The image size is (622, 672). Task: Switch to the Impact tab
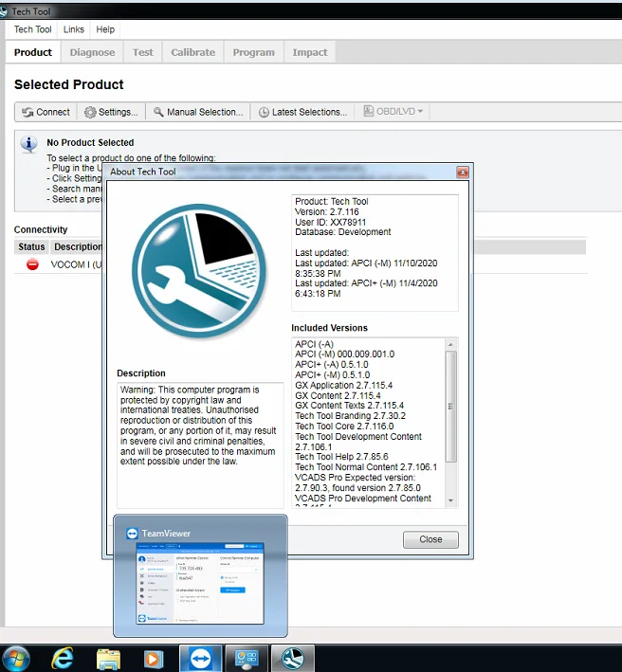pos(309,52)
